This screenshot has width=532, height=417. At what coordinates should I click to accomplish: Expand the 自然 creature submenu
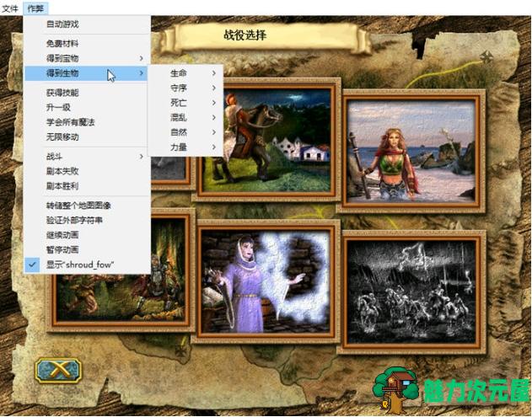(186, 132)
